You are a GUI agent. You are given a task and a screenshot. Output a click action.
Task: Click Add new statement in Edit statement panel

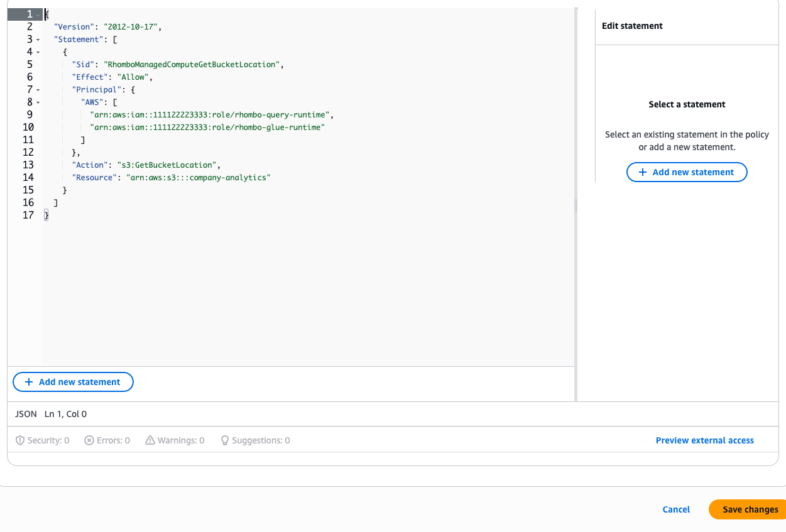[x=687, y=172]
